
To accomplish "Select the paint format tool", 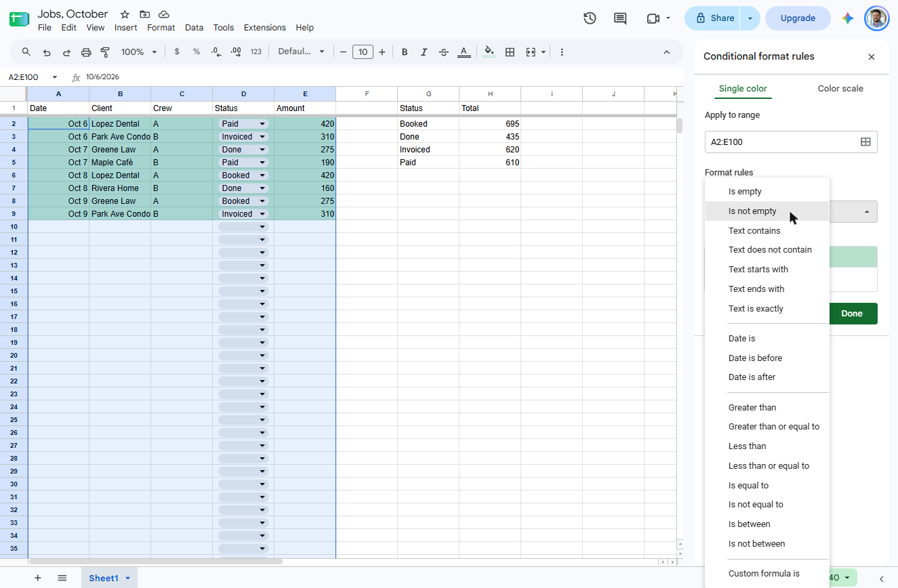I will (105, 52).
